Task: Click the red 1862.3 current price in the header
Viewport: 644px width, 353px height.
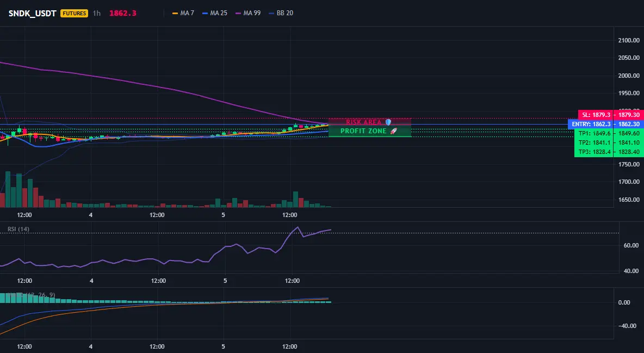Action: pos(123,13)
